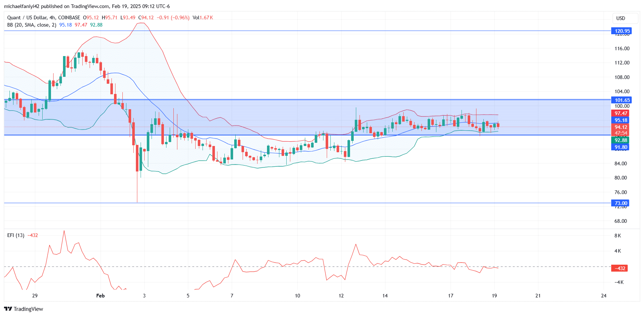
Task: Click the 91.80 price level label
Action: [x=620, y=147]
